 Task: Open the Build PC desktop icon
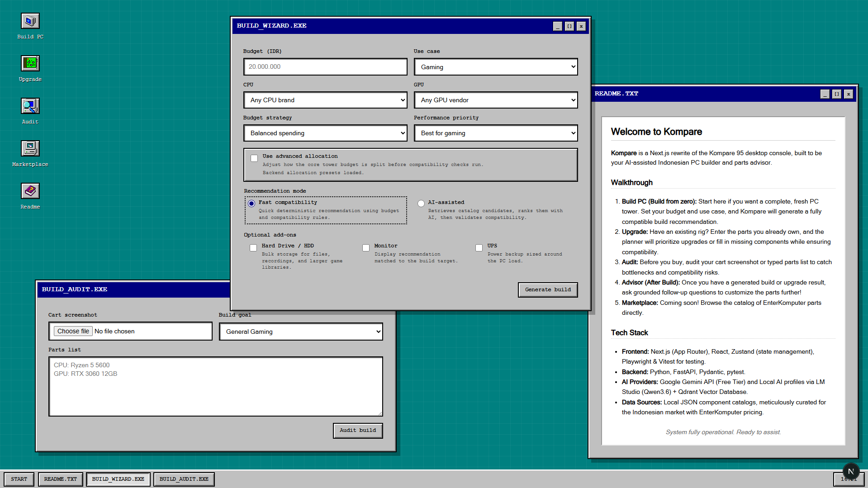[x=30, y=26]
